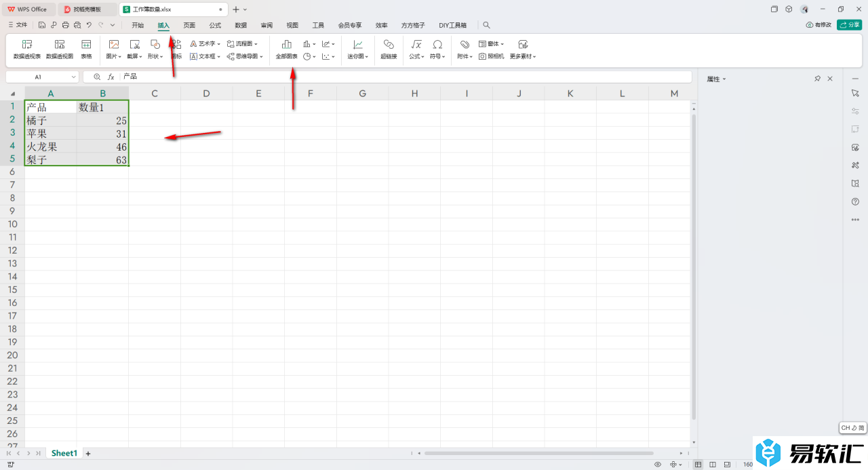
Task: Insert a PivotChart (数据透视图)
Action: [x=60, y=50]
